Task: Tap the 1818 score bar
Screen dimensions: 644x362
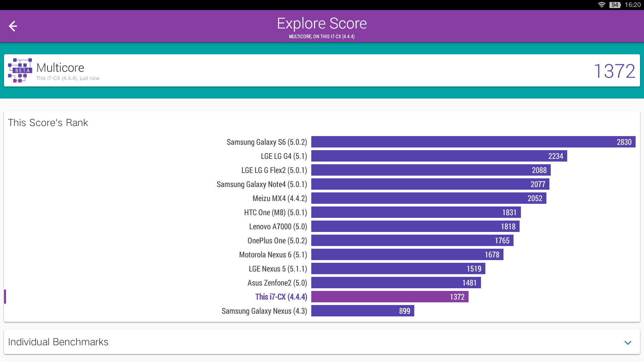Action: point(415,226)
